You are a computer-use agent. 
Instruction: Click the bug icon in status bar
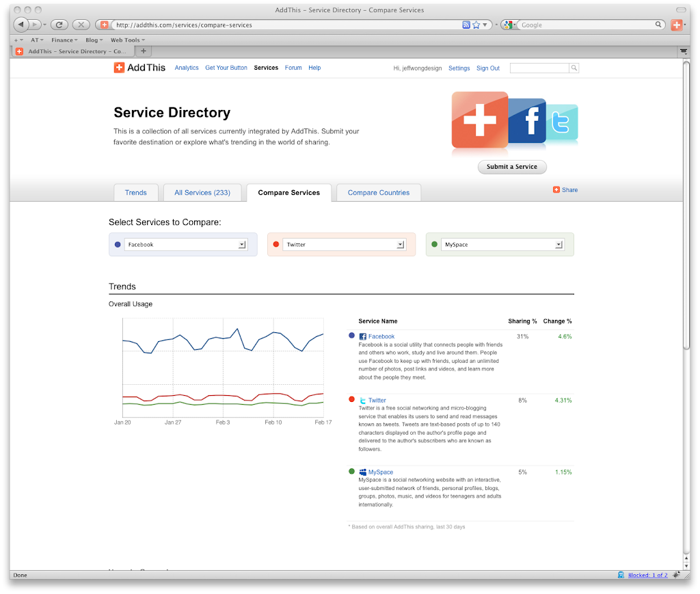pos(677,575)
